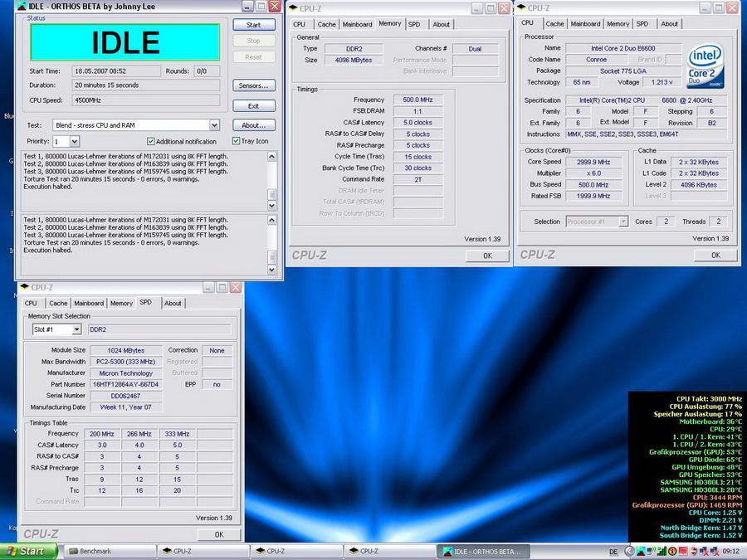Click OK in the CPU-Z processor window
The image size is (747, 560).
coord(715,256)
